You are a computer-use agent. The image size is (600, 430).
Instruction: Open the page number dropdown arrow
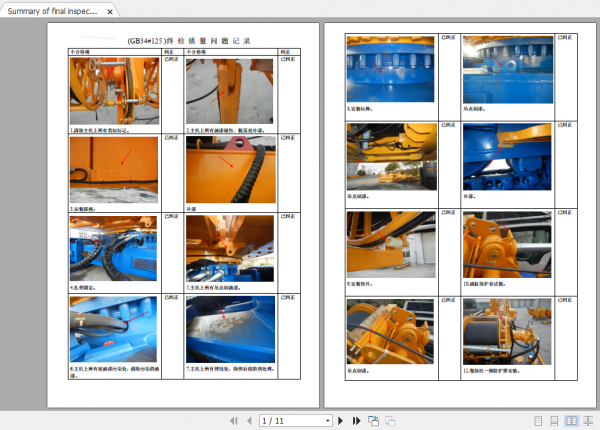[x=328, y=421]
